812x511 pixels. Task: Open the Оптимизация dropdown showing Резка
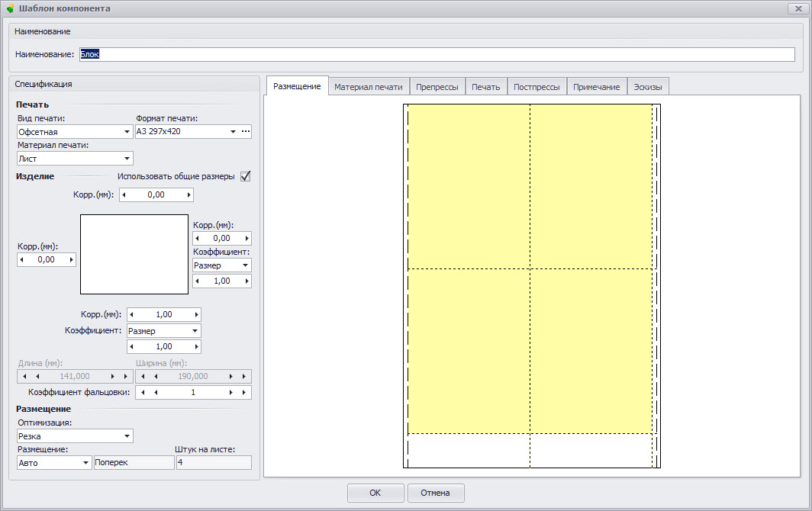[x=75, y=436]
